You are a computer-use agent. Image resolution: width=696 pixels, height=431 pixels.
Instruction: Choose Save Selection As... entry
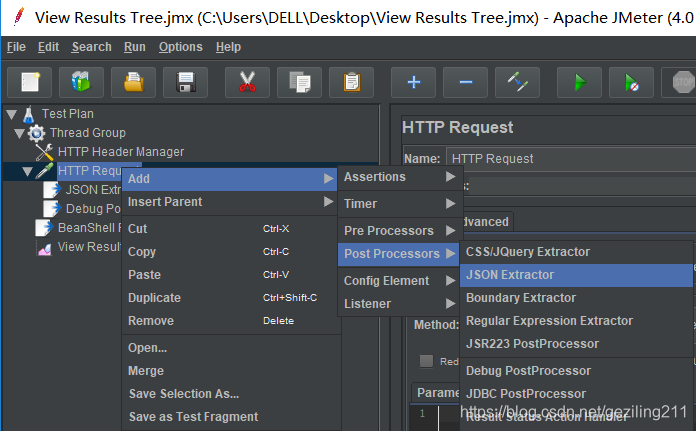click(x=231, y=394)
